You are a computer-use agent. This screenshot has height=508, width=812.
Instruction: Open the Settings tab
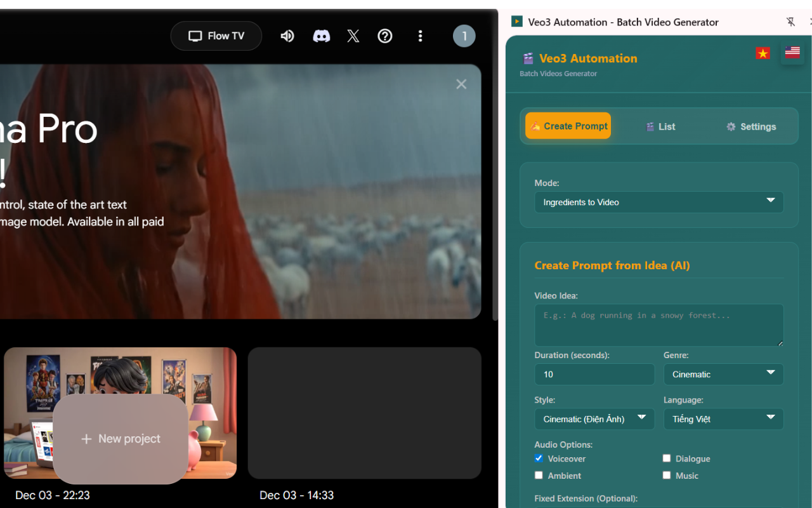(x=751, y=126)
